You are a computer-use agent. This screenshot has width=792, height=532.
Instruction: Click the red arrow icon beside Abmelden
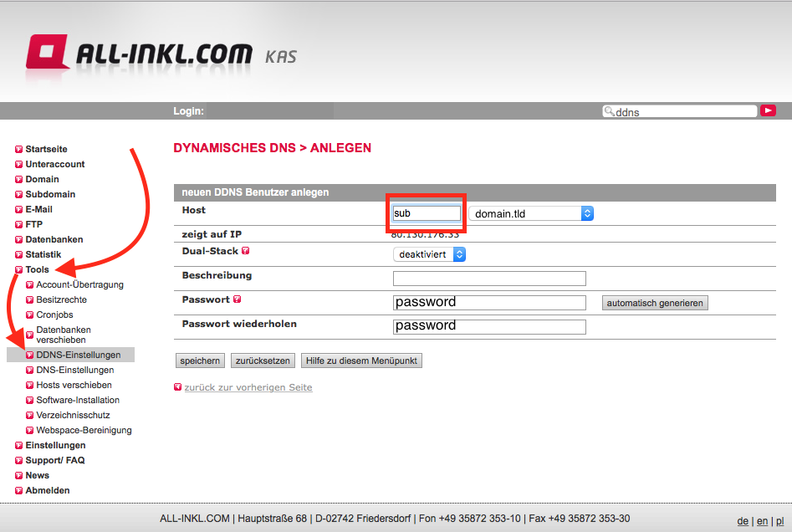(18, 490)
